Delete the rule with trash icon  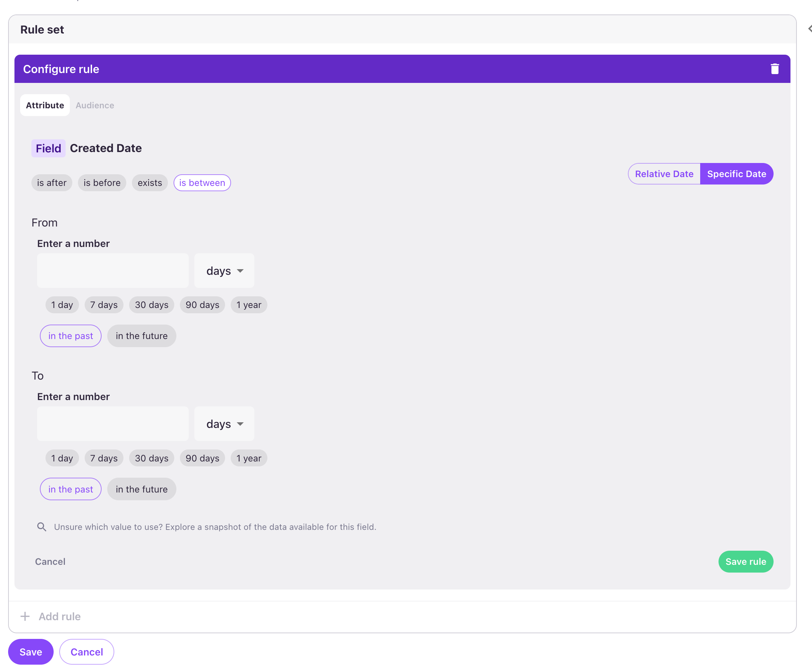click(x=775, y=69)
